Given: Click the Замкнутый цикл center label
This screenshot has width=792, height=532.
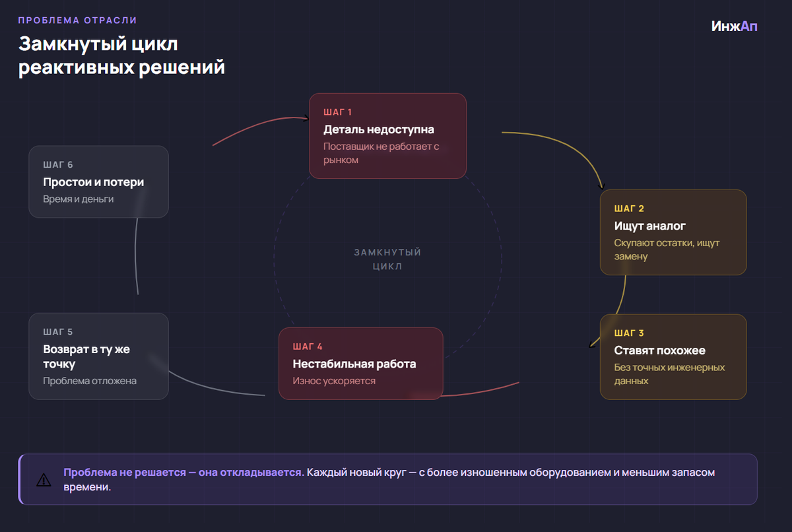Looking at the screenshot, I should click(387, 259).
